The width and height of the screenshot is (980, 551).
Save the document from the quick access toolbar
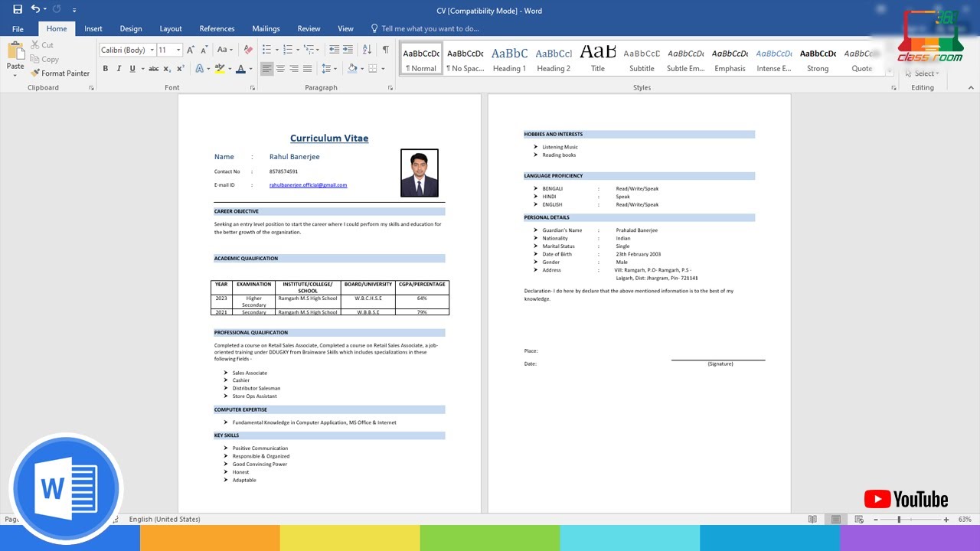(18, 10)
